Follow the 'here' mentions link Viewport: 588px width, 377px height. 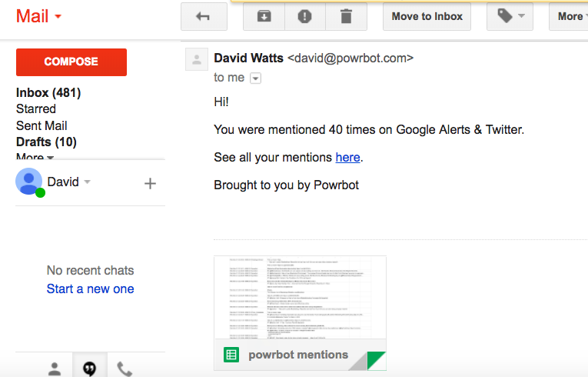click(347, 157)
